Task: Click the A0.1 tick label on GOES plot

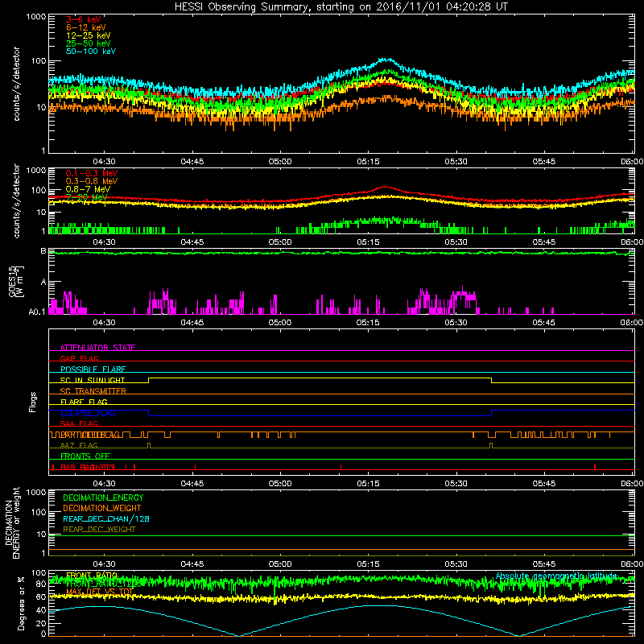Action: 37,312
